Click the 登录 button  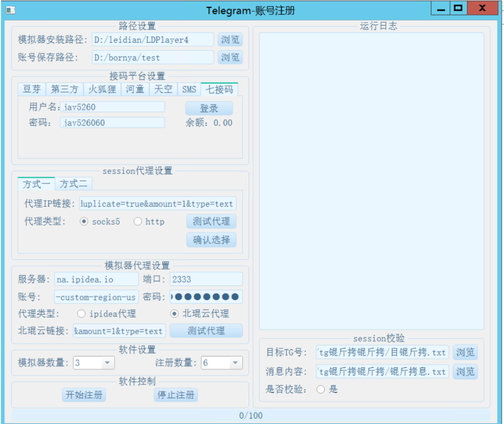pyautogui.click(x=209, y=108)
